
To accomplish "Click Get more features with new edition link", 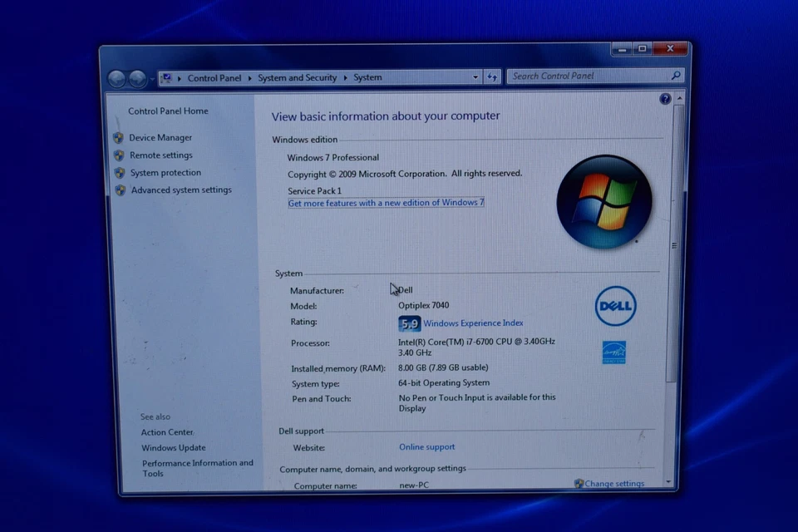I will (x=386, y=203).
